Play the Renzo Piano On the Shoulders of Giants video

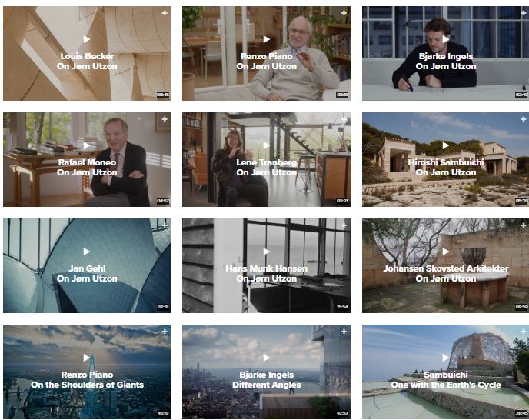[x=87, y=358]
